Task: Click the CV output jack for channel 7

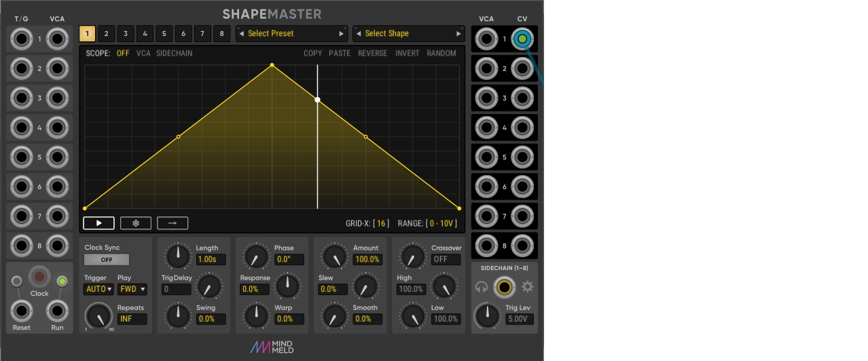Action: [x=522, y=216]
